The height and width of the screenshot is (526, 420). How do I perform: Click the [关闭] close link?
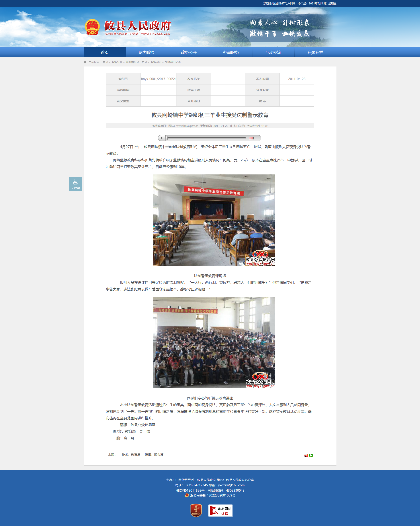(241, 126)
